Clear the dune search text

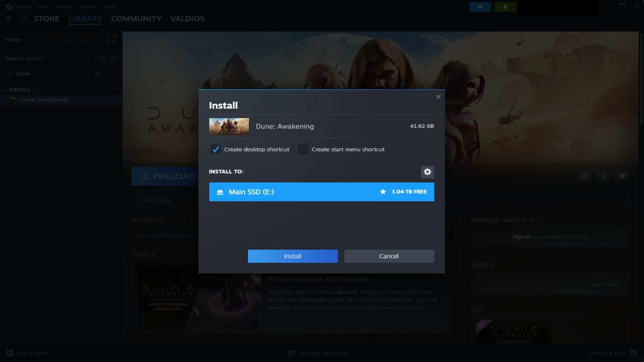pyautogui.click(x=98, y=74)
